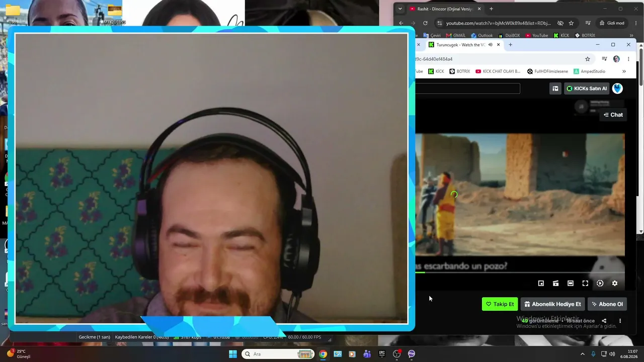Open a new tab in the YouTube window

tap(491, 9)
